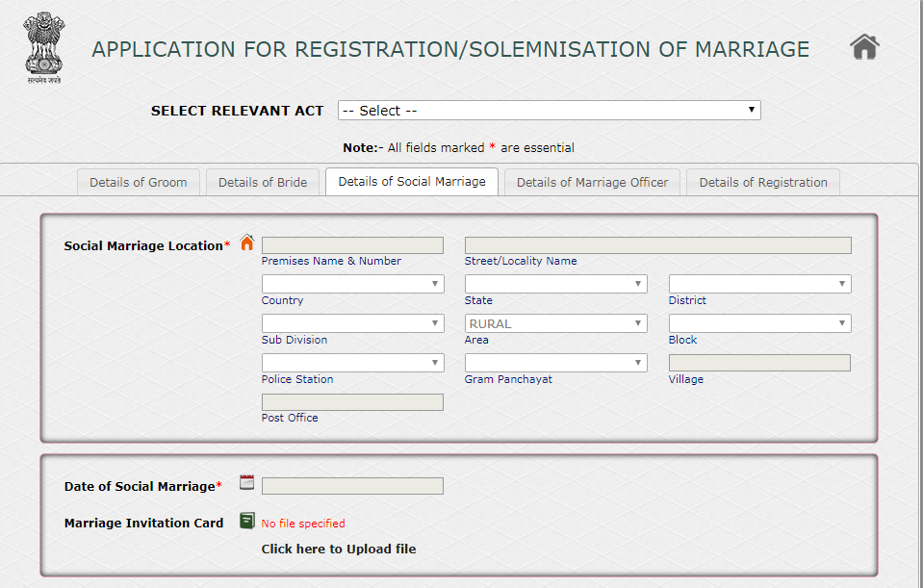Viewport: 923px width, 588px height.
Task: Click the house icon beside Social Marriage Location
Action: tap(246, 243)
